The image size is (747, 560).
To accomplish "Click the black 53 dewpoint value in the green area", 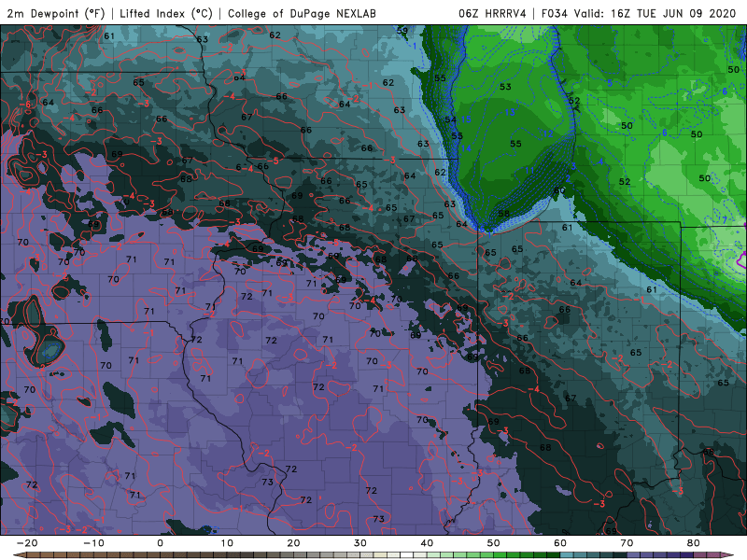I will click(505, 87).
